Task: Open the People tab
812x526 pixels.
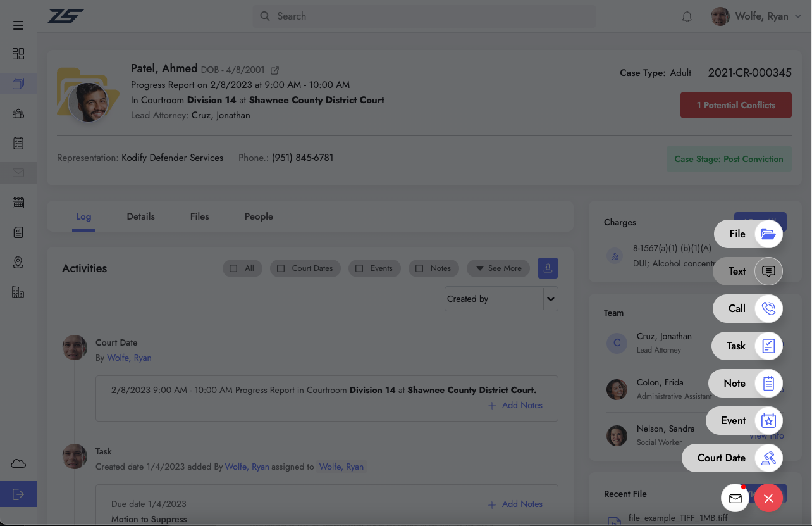Action: click(259, 216)
